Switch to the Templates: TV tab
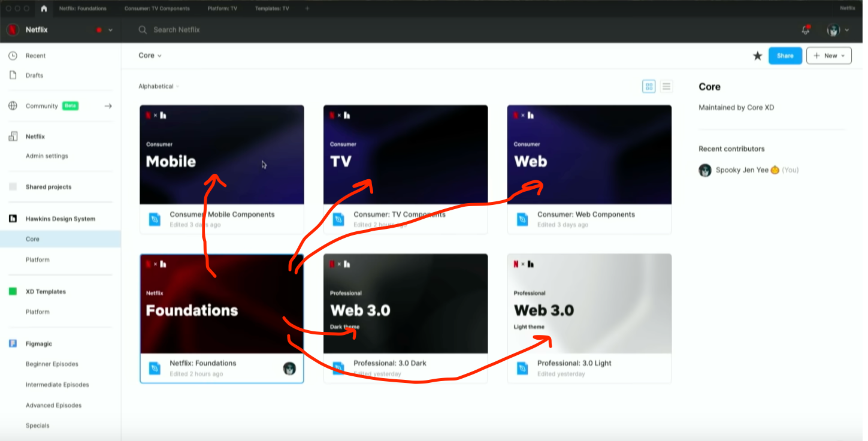Viewport: 868px width, 441px height. (272, 8)
